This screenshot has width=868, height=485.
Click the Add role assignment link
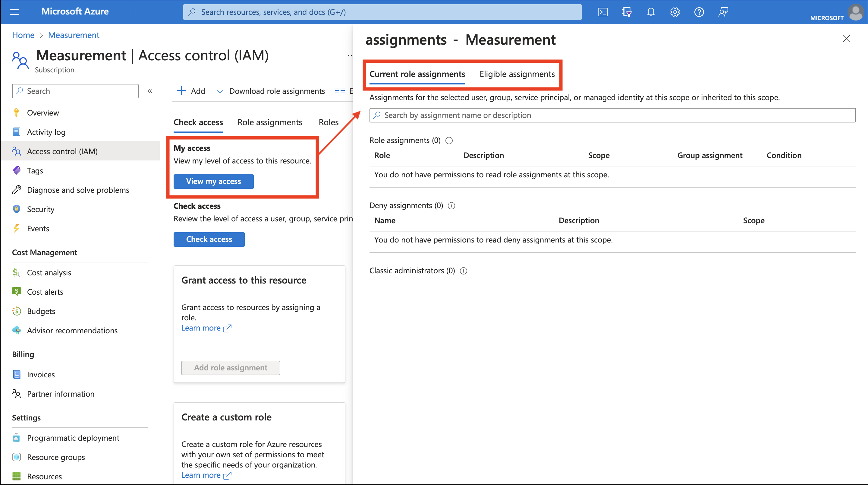(230, 367)
